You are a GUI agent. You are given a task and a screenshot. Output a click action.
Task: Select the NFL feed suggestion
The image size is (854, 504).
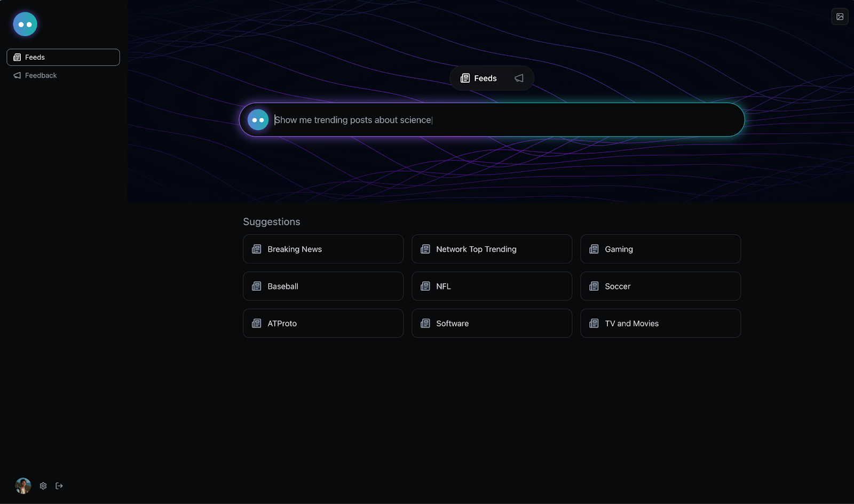[x=492, y=286]
